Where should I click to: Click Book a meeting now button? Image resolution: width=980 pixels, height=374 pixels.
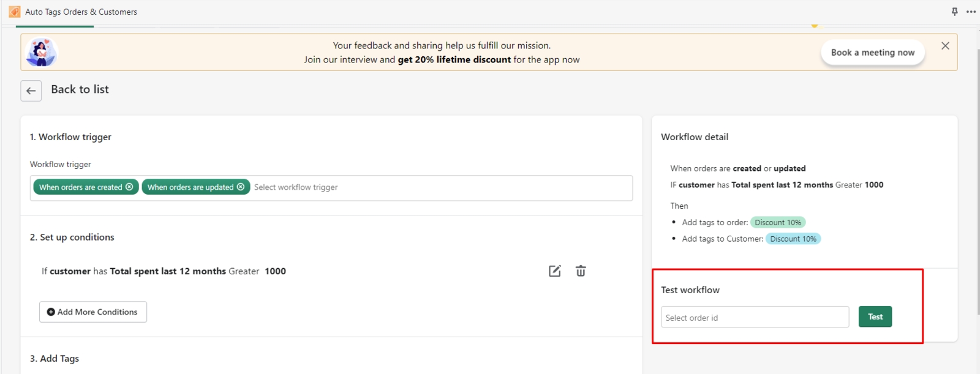[872, 53]
